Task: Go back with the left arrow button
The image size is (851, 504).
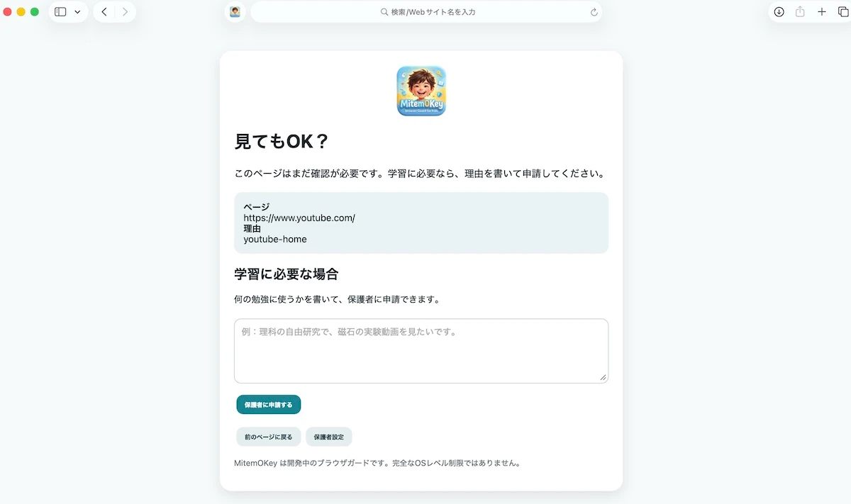Action: (104, 12)
